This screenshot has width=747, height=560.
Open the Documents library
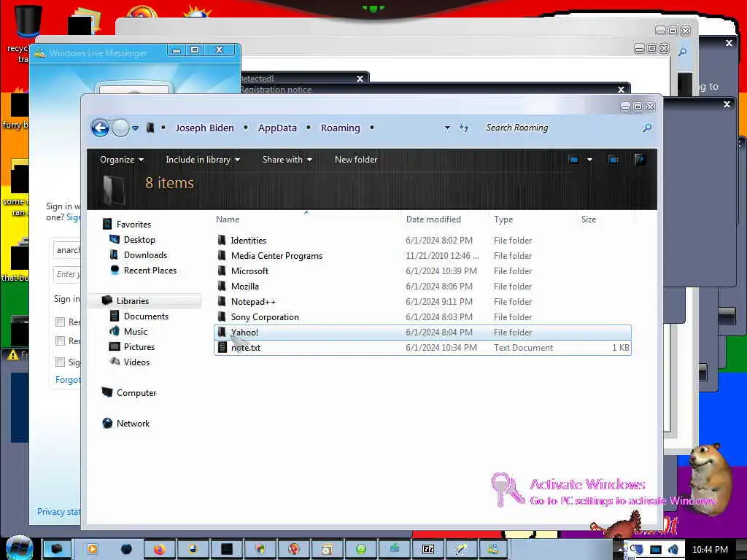[146, 316]
